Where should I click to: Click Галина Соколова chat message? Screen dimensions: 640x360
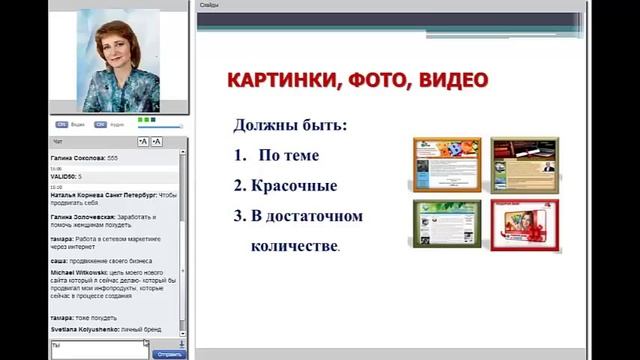[x=84, y=158]
